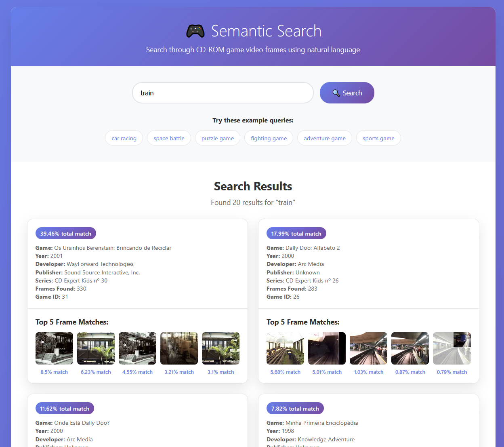Click the game controller icon in header
The image size is (504, 447).
[195, 31]
